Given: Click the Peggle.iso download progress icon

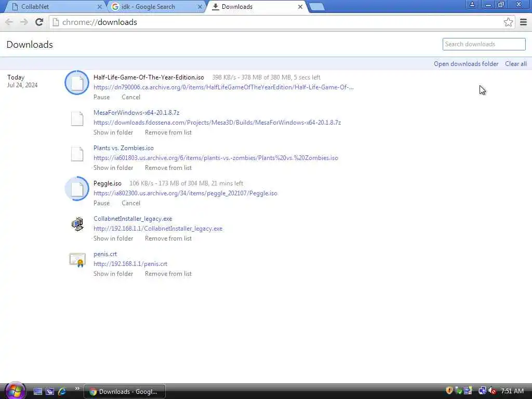Looking at the screenshot, I should pyautogui.click(x=77, y=188).
